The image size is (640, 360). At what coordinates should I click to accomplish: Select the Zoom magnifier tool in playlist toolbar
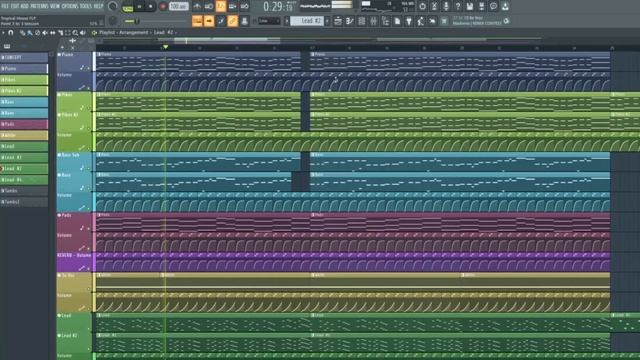coord(75,32)
